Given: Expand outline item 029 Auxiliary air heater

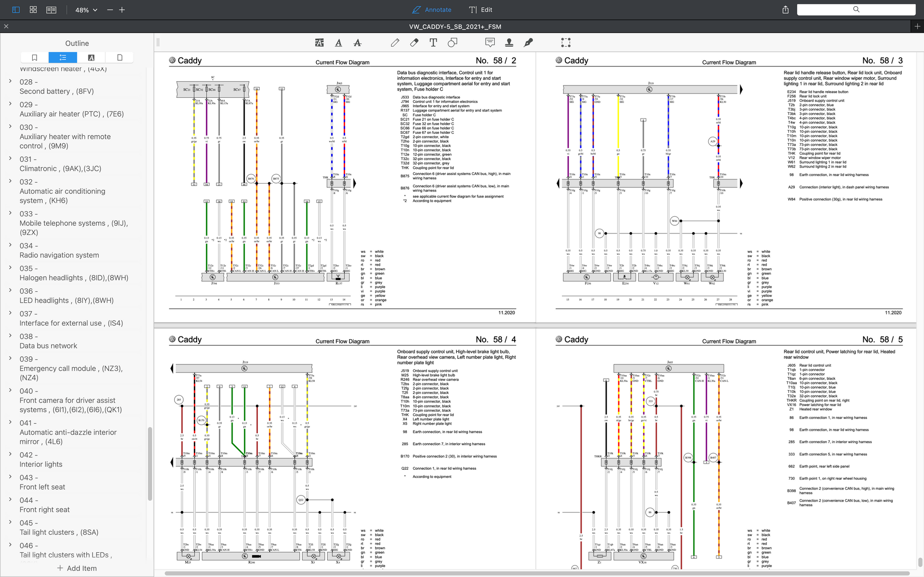Looking at the screenshot, I should pyautogui.click(x=10, y=104).
